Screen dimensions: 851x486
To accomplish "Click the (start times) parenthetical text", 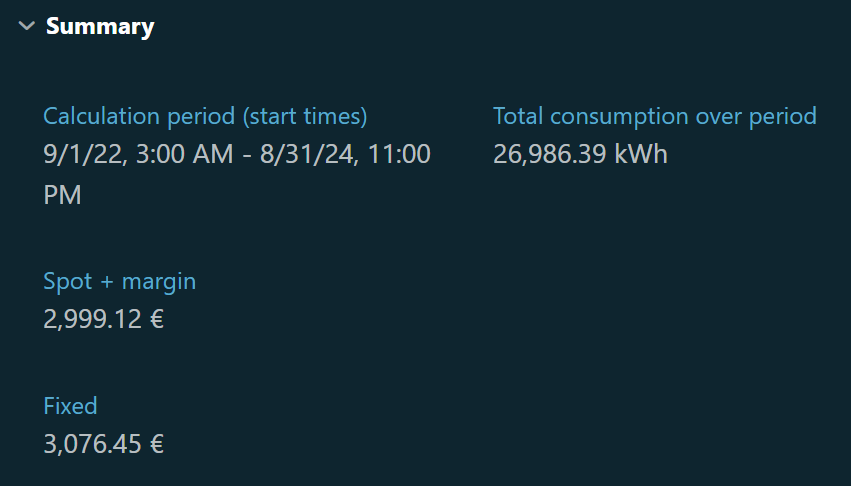I will (305, 116).
